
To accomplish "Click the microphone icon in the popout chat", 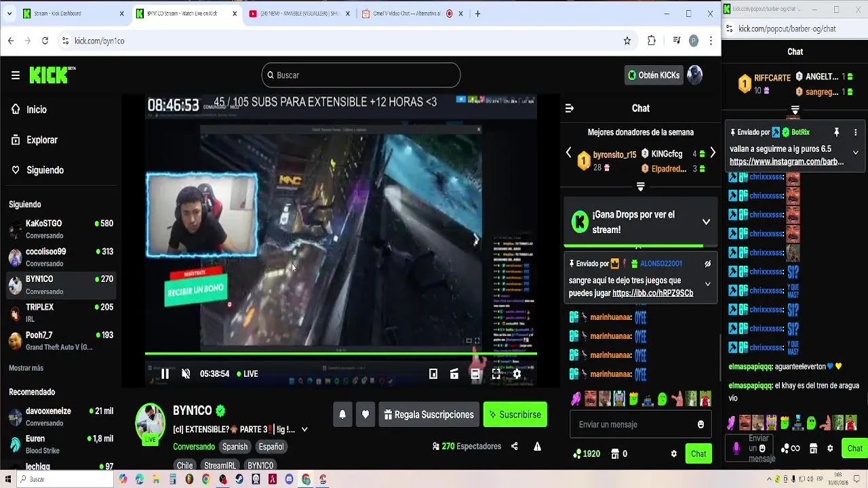I will 736,449.
